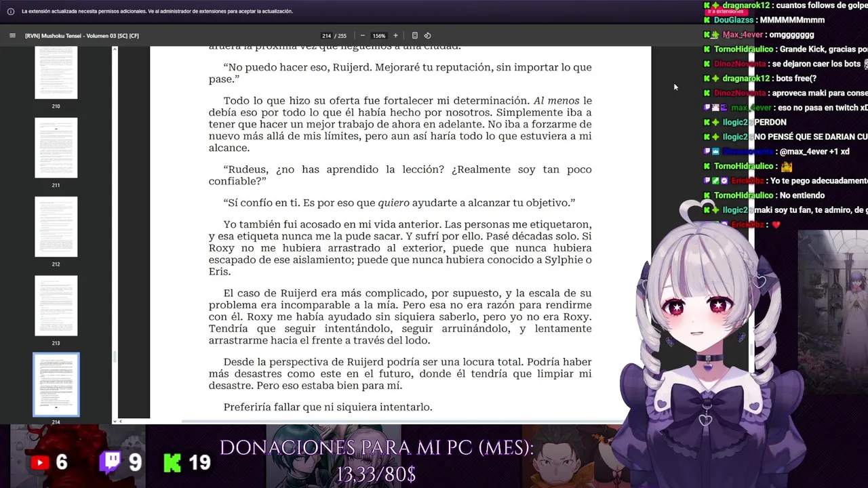Click chat username 'Max_4ever'
Viewport: 868px width, 488px height.
pos(741,35)
